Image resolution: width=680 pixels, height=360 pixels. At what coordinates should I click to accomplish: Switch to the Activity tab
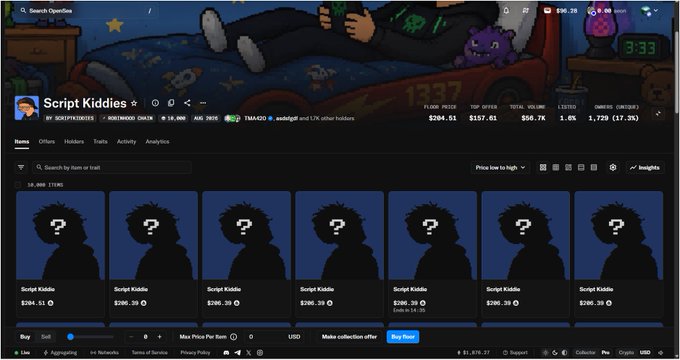coord(126,141)
